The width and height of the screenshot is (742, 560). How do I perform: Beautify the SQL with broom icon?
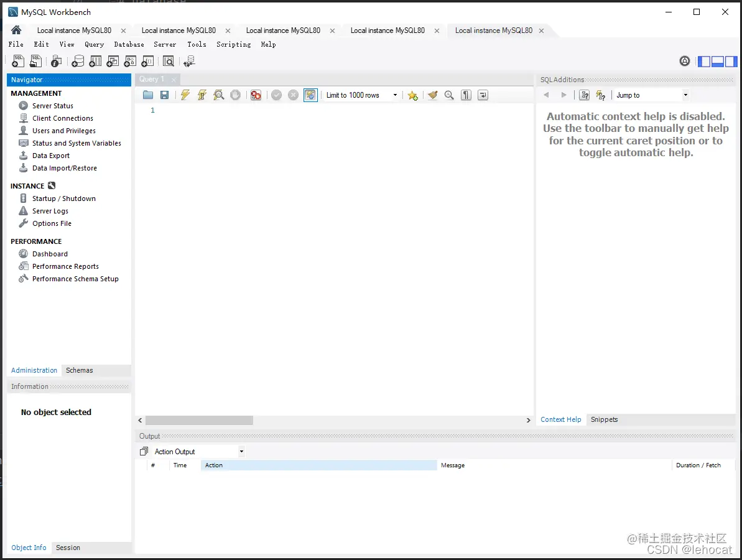point(432,95)
